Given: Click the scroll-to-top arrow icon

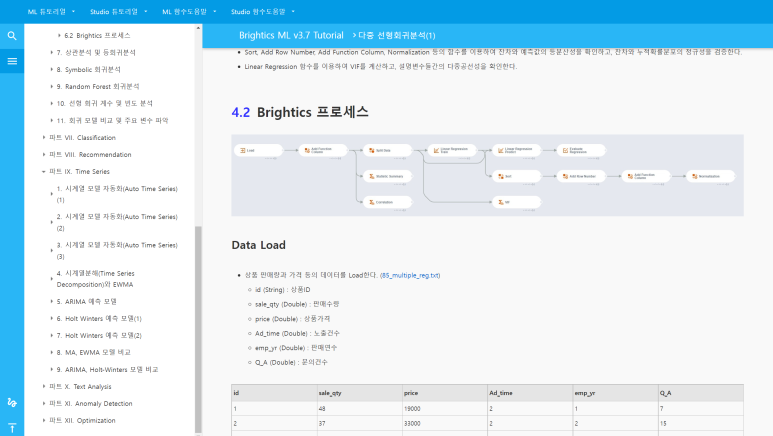Looking at the screenshot, I should [x=12, y=428].
